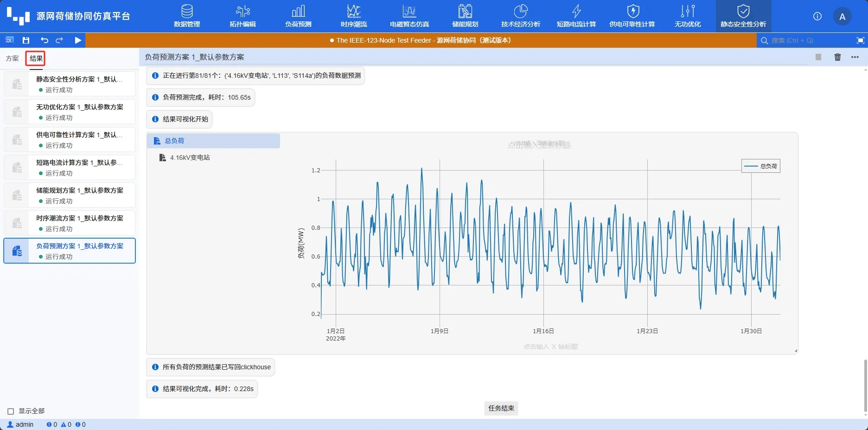Switch to the 方案 tab
868x430 pixels.
coord(13,58)
